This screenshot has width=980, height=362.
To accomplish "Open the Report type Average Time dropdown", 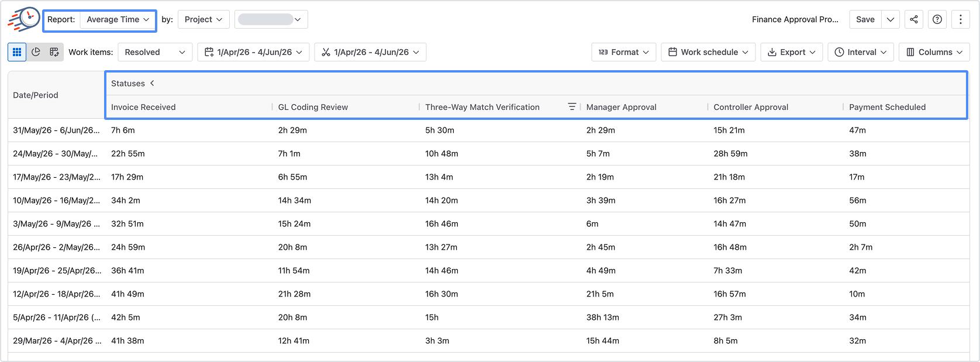I will coord(118,19).
